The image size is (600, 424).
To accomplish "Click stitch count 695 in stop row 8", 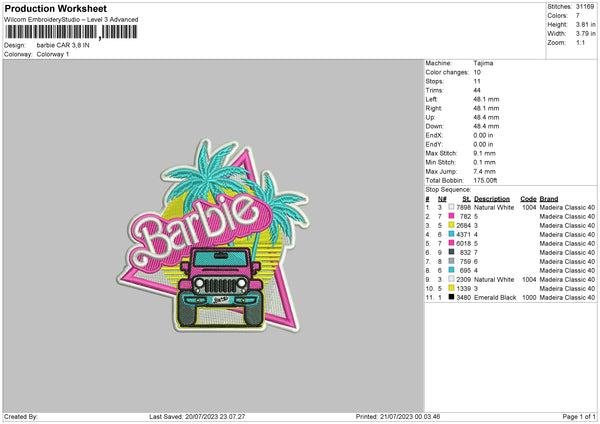I will click(x=465, y=271).
